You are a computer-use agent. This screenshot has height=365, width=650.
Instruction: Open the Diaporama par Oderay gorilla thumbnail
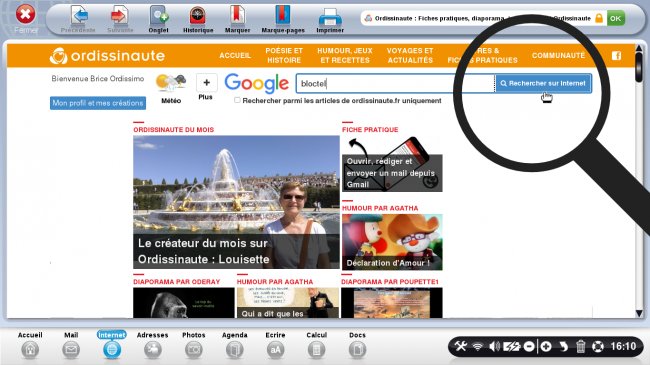(x=184, y=303)
